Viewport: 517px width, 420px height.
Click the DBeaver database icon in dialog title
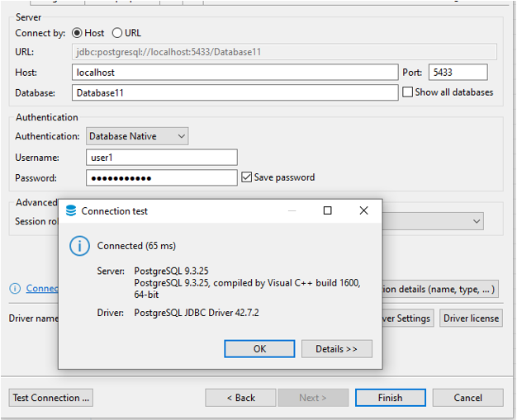click(71, 210)
